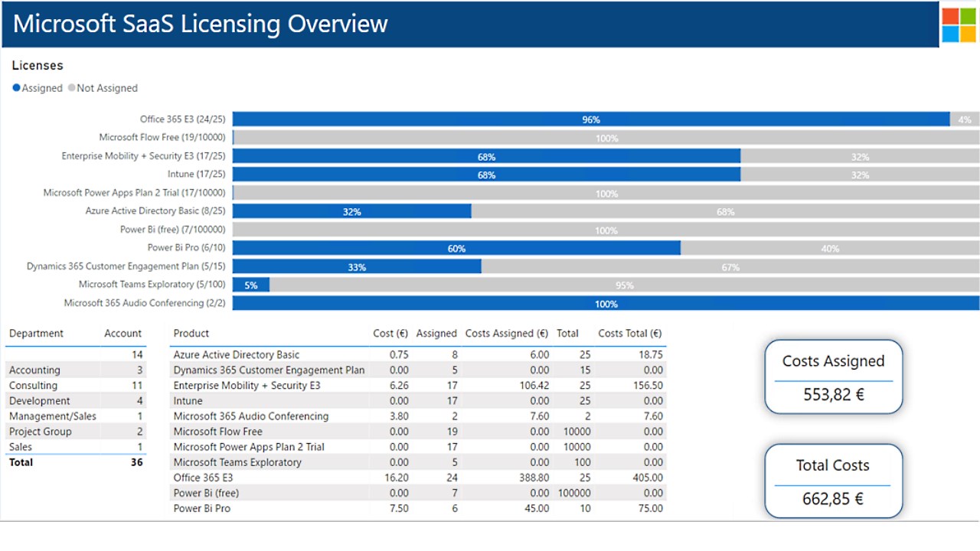Click the Office 365 E3 (24/25) axis label

pyautogui.click(x=183, y=119)
